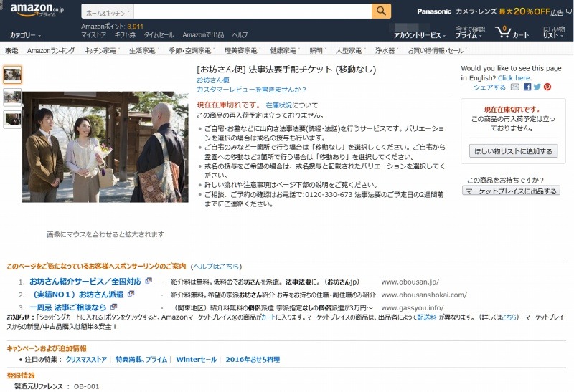
Task: Open マイストア in the top navigation
Action: pos(94,34)
